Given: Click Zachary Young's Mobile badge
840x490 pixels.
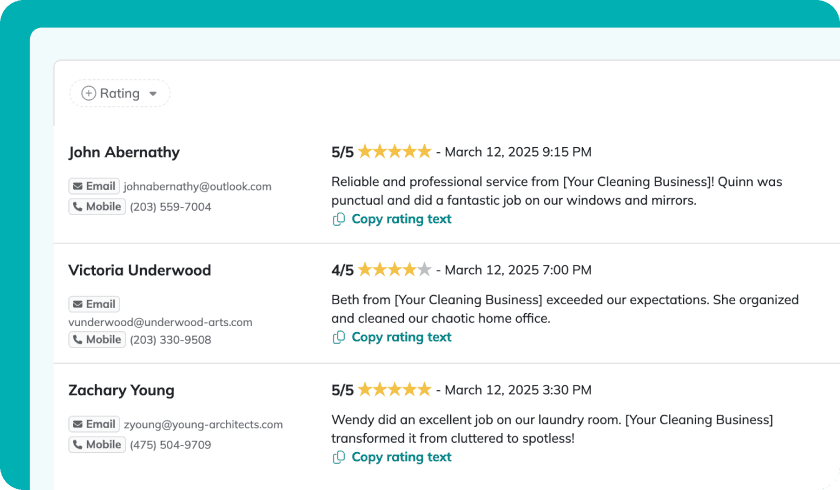Looking at the screenshot, I should (x=97, y=444).
